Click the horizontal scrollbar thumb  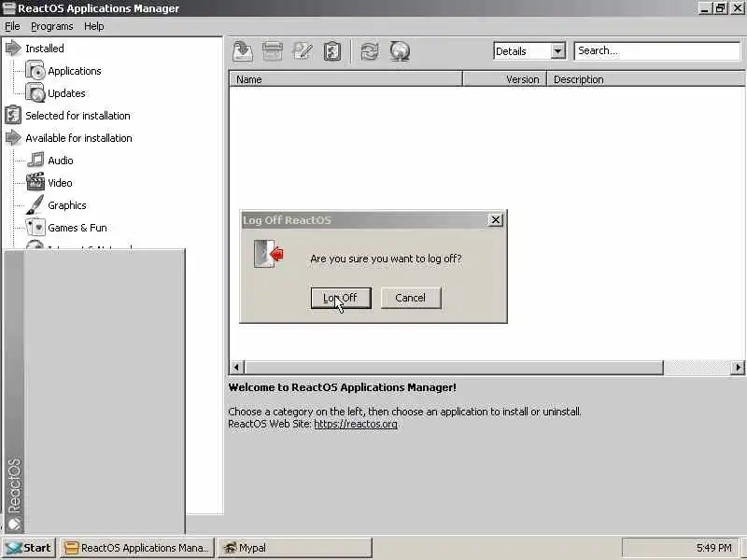454,367
